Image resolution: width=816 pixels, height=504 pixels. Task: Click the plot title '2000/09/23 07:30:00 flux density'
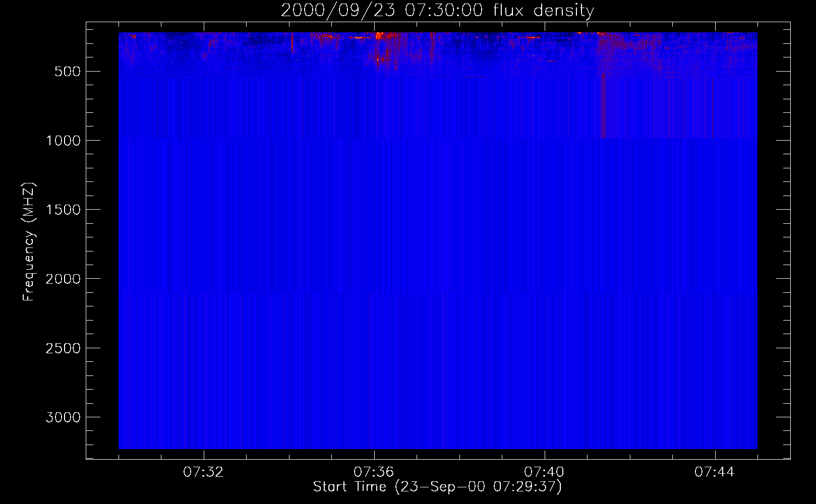click(x=437, y=11)
